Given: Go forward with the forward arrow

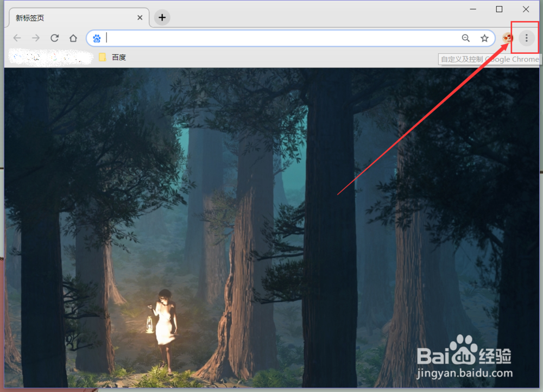Looking at the screenshot, I should (x=36, y=38).
